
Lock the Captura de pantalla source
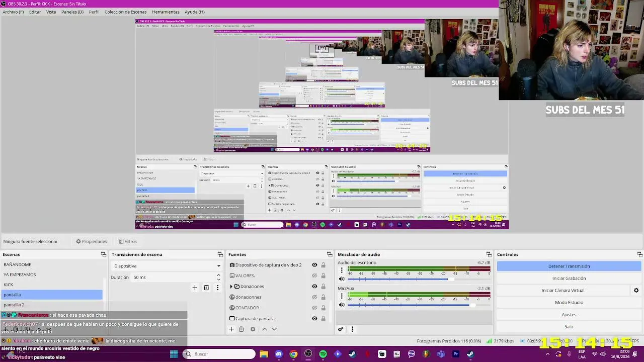point(323,318)
